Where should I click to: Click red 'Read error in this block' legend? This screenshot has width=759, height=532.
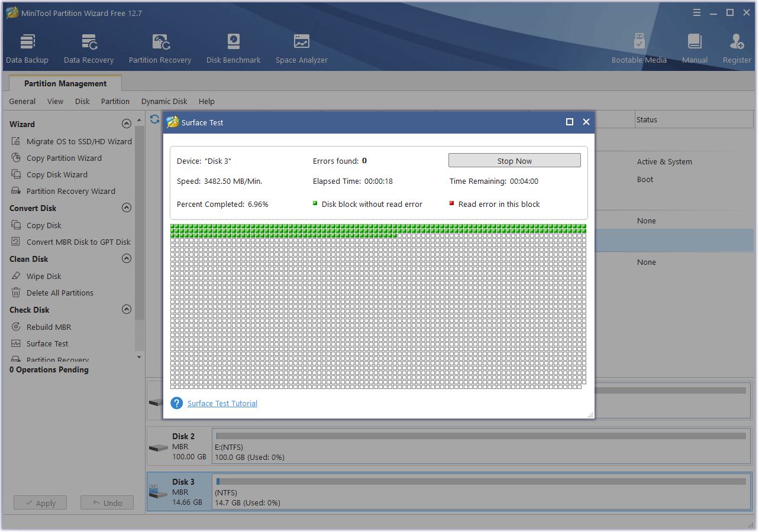pos(495,204)
